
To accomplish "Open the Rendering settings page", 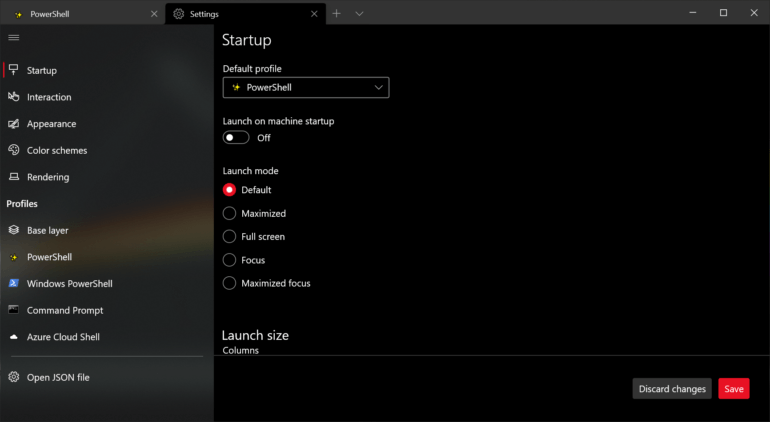I will (x=107, y=176).
